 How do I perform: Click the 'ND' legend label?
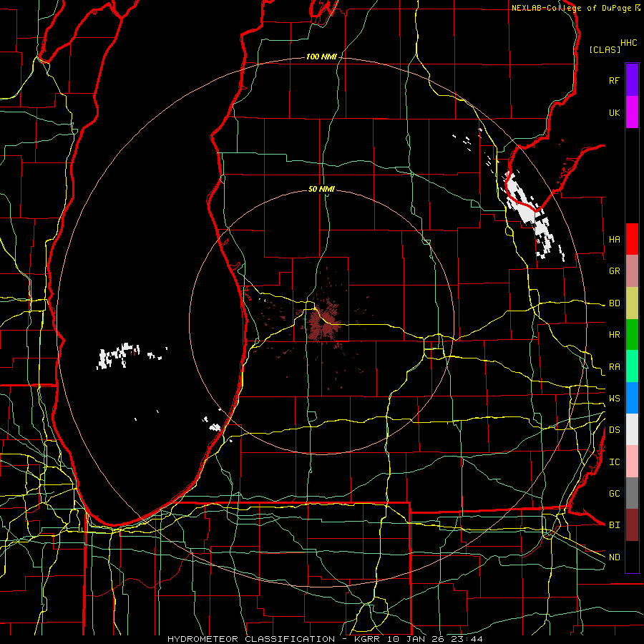coord(614,557)
